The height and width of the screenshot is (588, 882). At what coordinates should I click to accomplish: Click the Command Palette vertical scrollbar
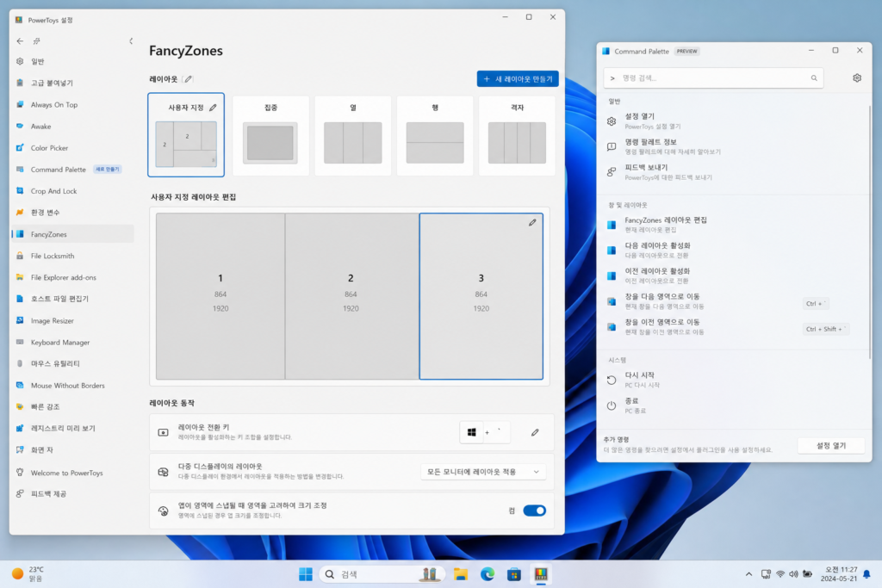pos(870,232)
